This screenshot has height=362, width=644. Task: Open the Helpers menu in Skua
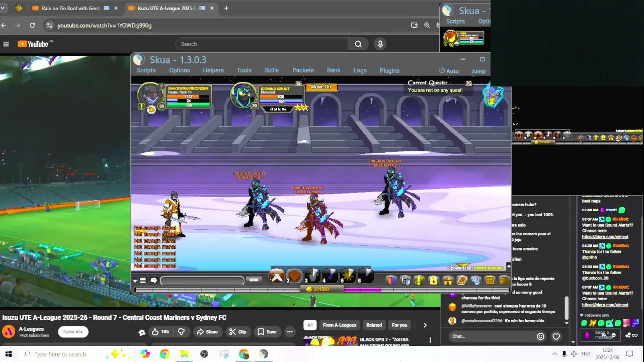(213, 70)
